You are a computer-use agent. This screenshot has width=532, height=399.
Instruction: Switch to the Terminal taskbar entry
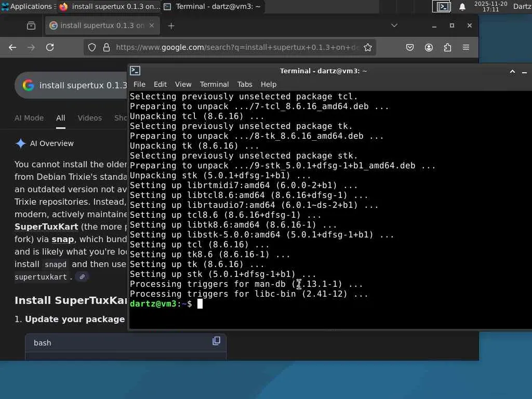tap(212, 6)
